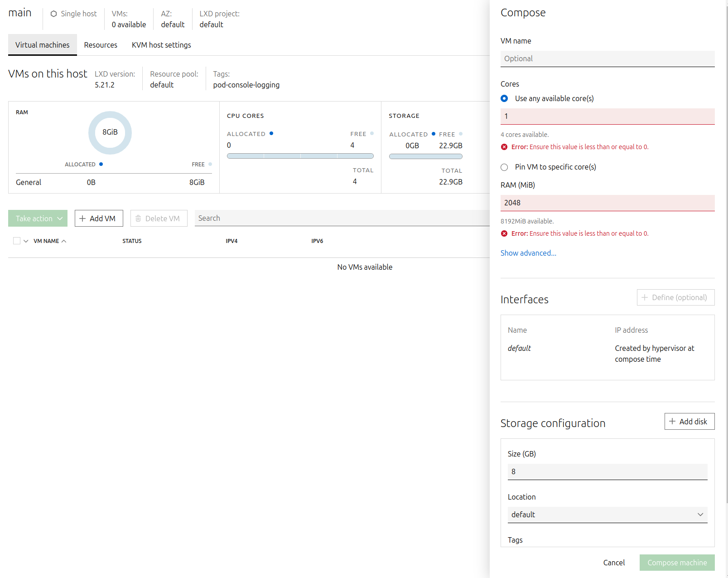
Task: Open the KVM host settings tab
Action: click(x=161, y=45)
